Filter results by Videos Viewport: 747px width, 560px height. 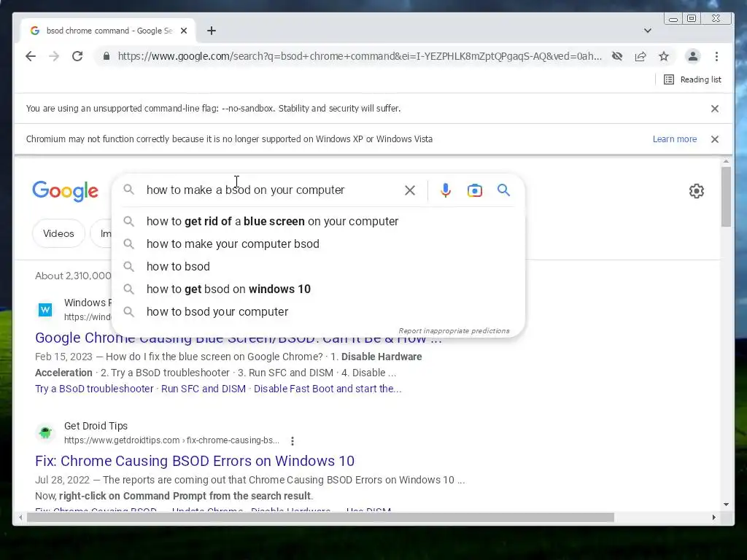point(58,234)
